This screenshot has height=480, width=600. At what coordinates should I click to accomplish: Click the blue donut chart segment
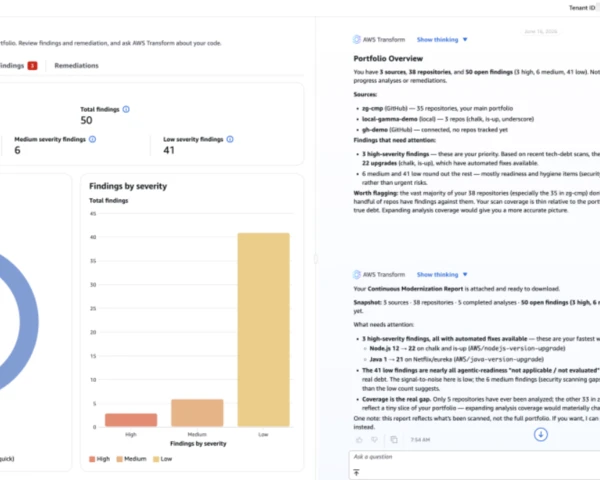[29, 322]
